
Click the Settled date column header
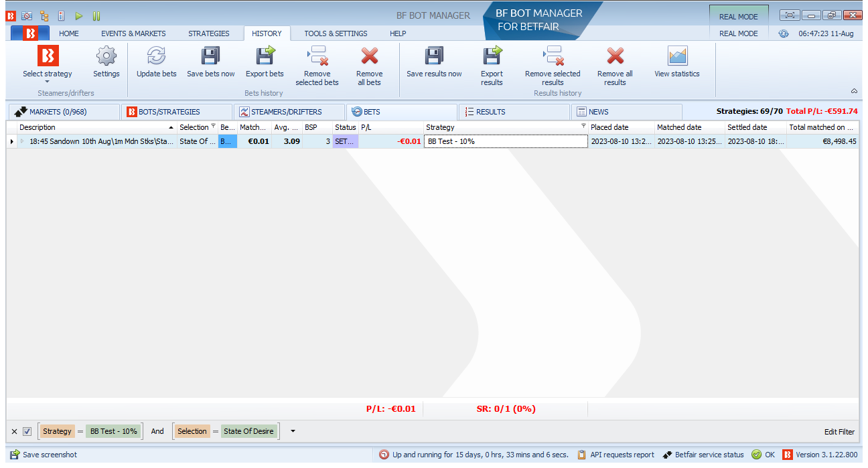(x=756, y=127)
